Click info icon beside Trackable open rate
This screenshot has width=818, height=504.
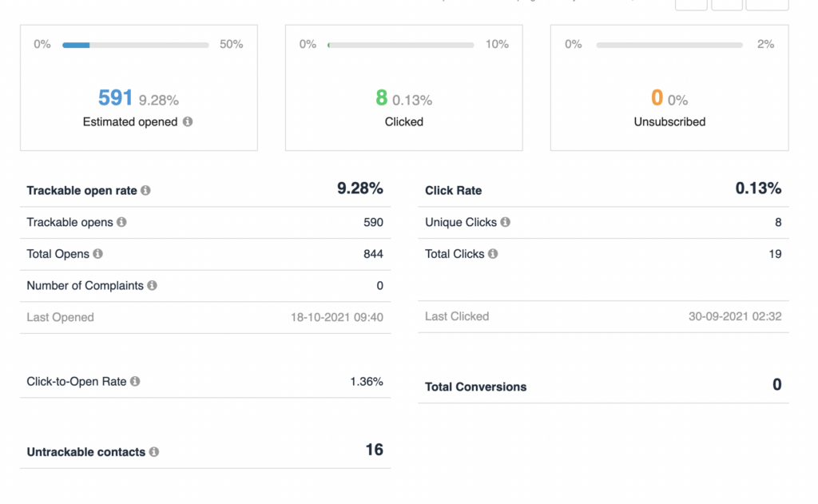(x=145, y=191)
